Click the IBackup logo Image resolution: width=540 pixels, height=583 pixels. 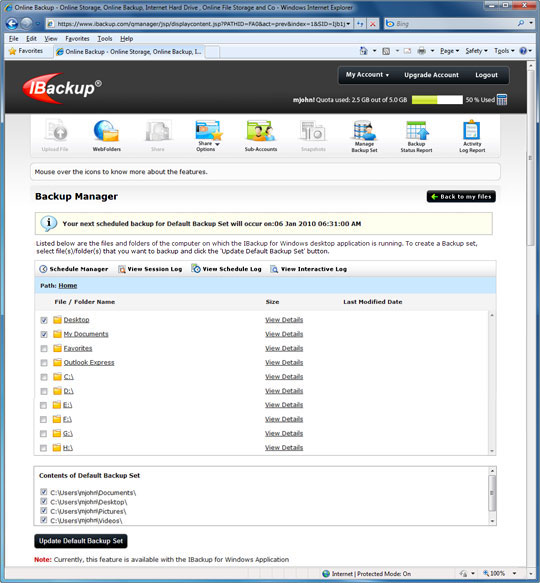pos(61,88)
